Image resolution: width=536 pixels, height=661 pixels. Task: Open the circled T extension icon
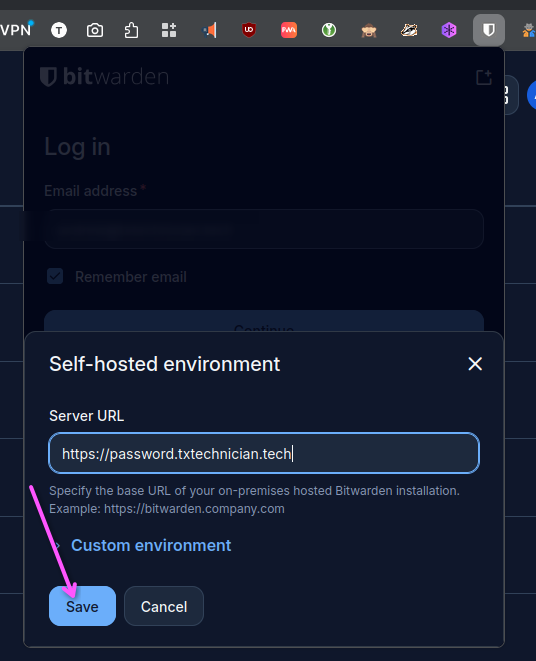pos(59,30)
